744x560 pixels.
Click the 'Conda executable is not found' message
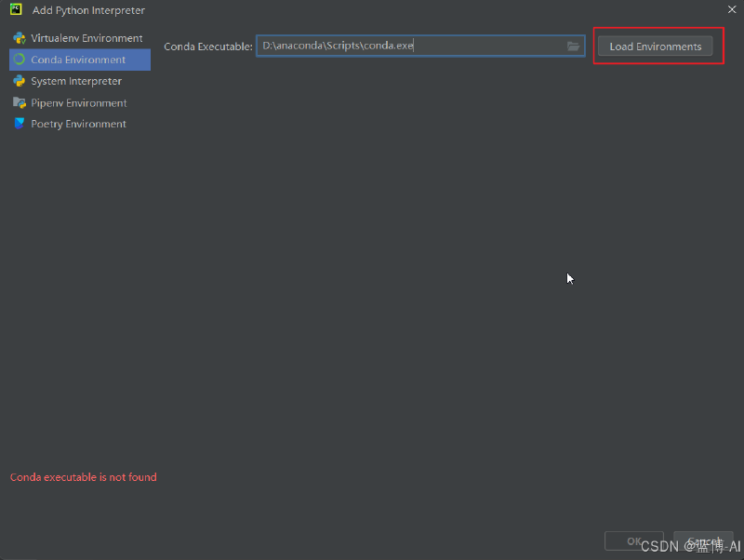[84, 477]
